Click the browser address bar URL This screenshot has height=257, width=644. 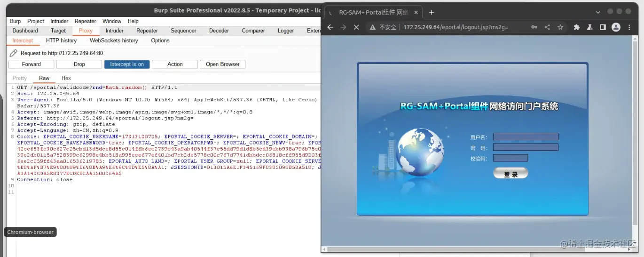coord(456,27)
